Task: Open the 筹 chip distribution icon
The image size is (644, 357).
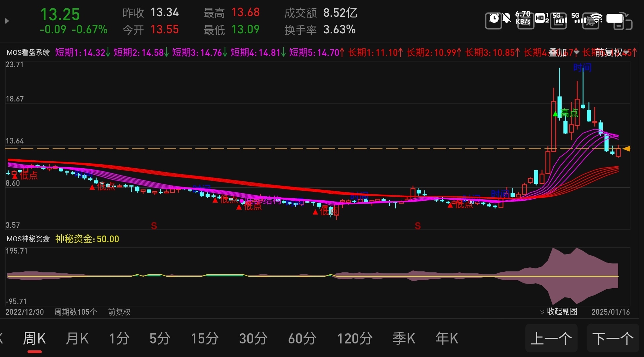Action: coord(590,21)
